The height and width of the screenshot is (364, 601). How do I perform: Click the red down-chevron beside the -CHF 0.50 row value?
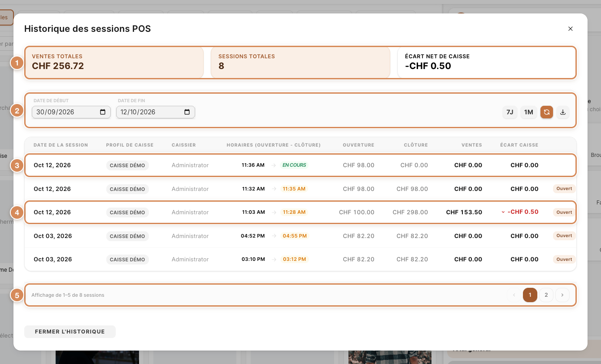pos(503,212)
